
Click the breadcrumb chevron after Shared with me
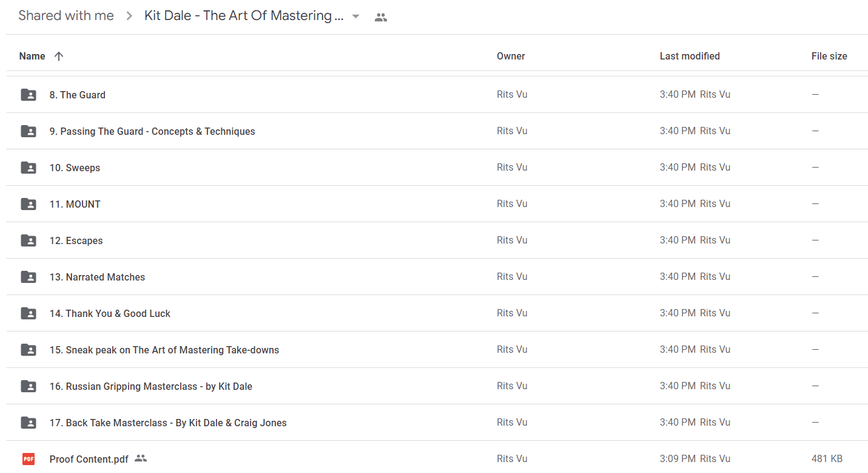129,16
